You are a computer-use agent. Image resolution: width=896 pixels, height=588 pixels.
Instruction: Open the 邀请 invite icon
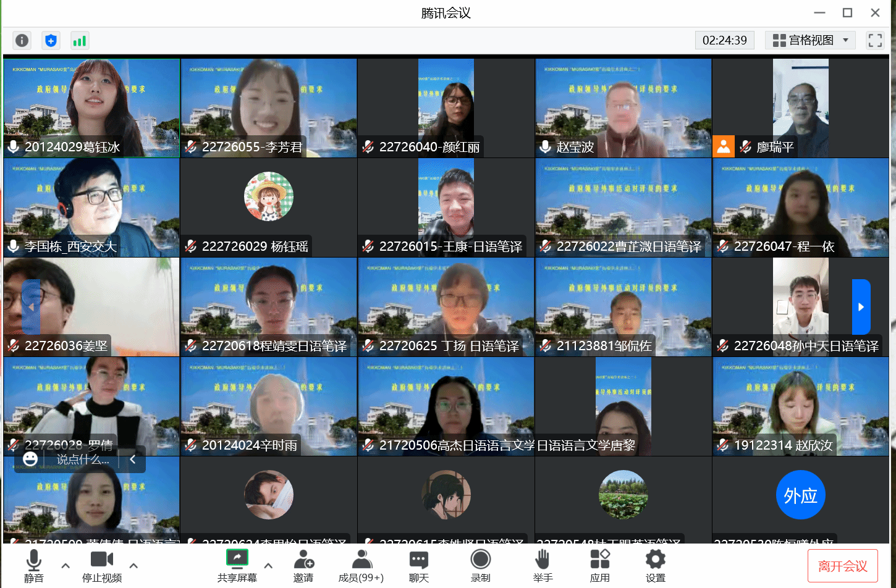tap(303, 566)
